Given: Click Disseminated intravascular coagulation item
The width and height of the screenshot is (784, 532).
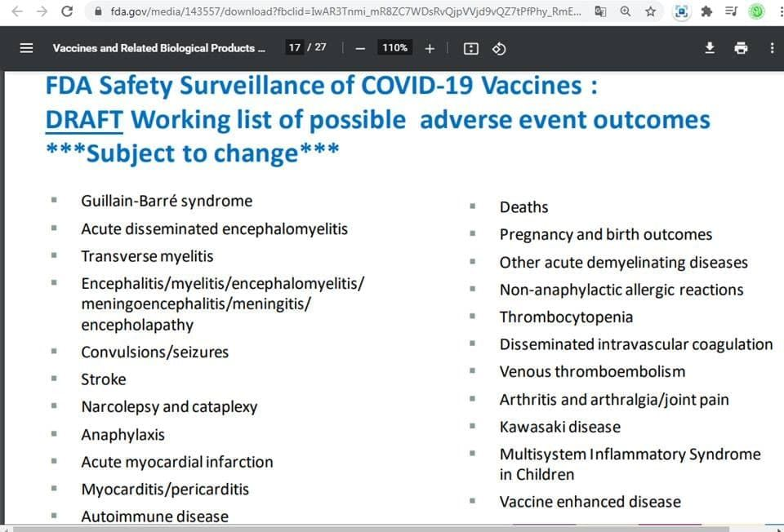Looking at the screenshot, I should tap(636, 344).
